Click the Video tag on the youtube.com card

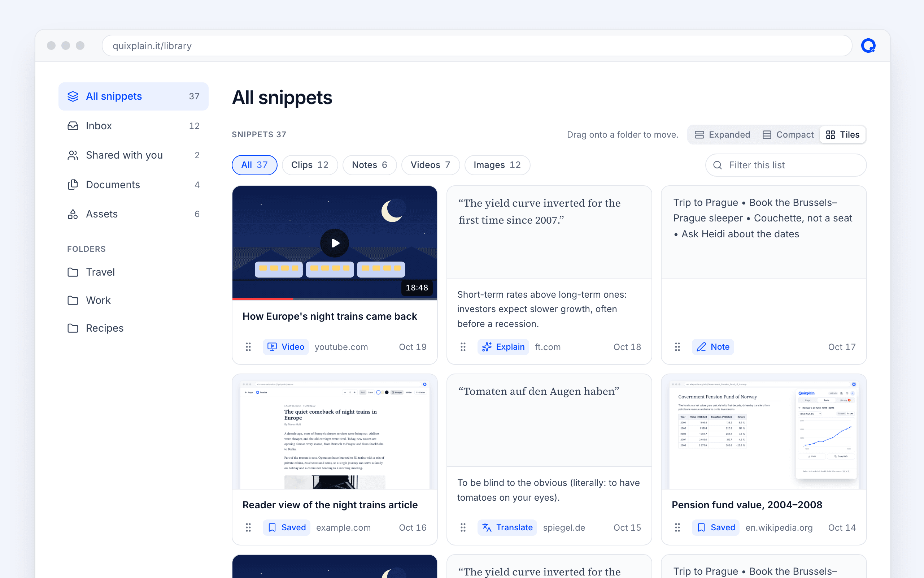click(x=286, y=347)
